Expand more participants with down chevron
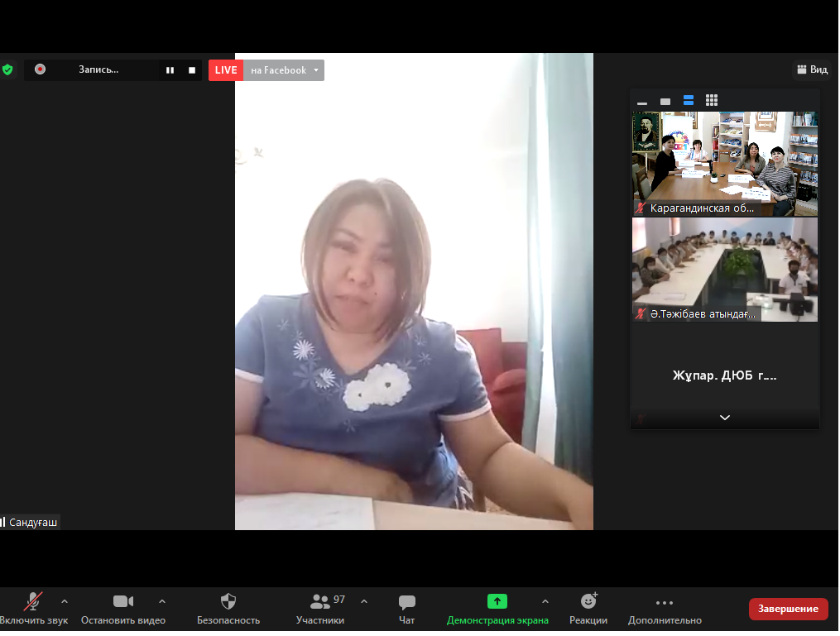 (x=725, y=418)
